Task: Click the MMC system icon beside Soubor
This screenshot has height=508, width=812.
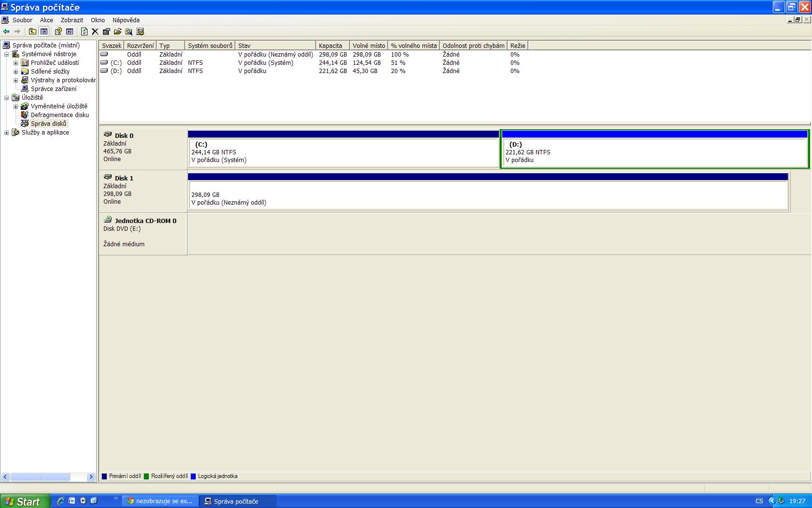Action: click(x=5, y=20)
